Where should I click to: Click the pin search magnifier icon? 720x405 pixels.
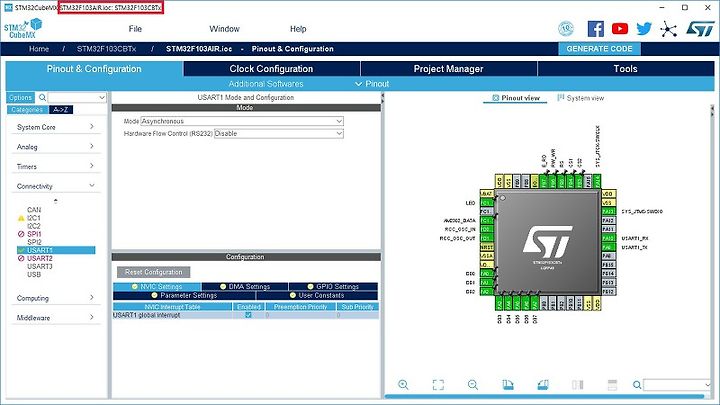pyautogui.click(x=637, y=385)
